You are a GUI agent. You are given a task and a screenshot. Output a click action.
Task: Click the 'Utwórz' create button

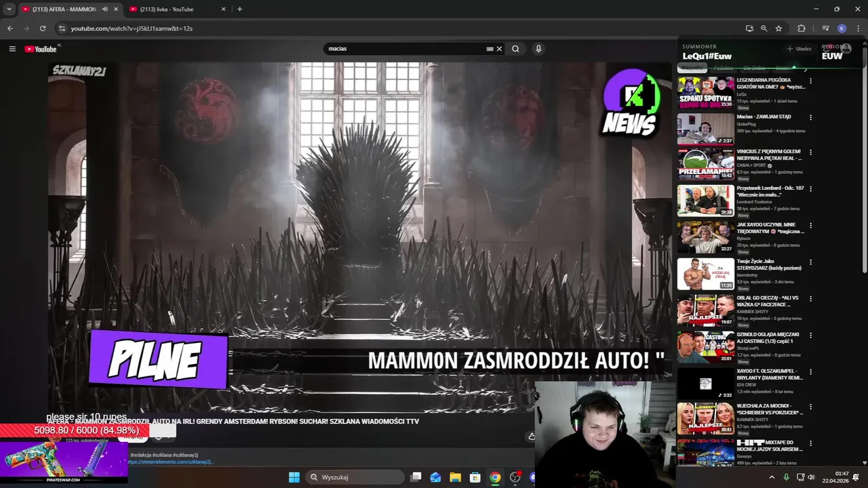[800, 49]
